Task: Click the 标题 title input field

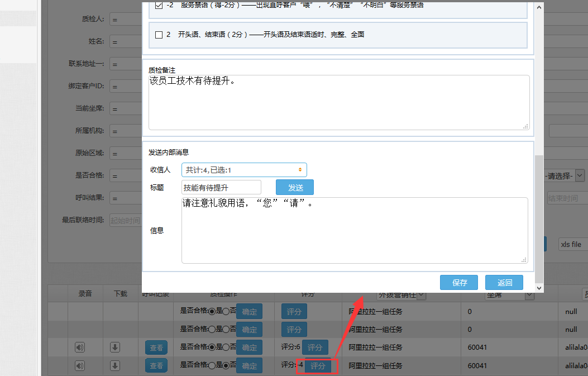Action: 221,187
